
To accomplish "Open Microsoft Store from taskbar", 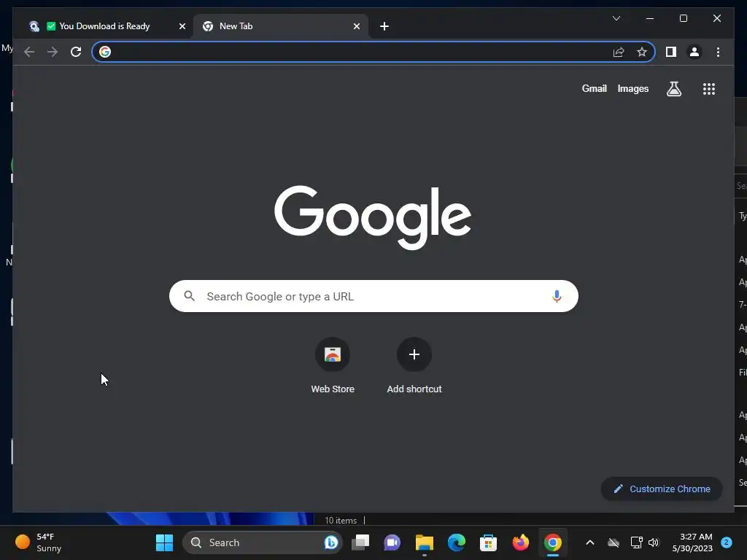I will coord(488,542).
